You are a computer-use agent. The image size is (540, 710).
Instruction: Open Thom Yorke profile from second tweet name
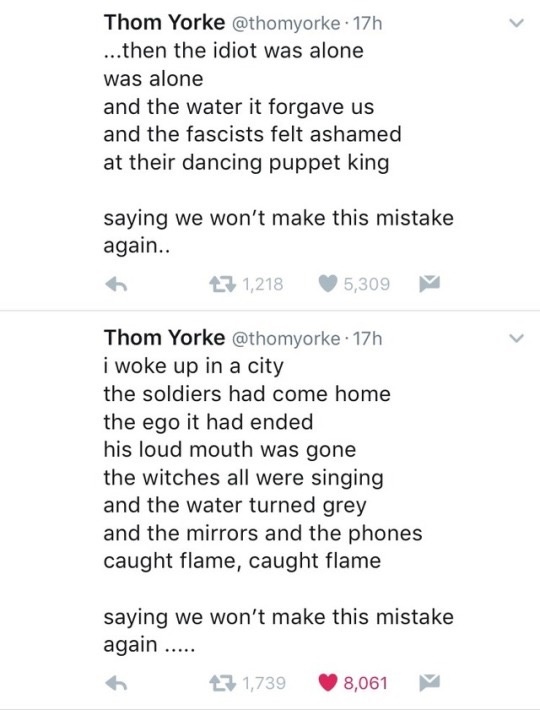164,337
